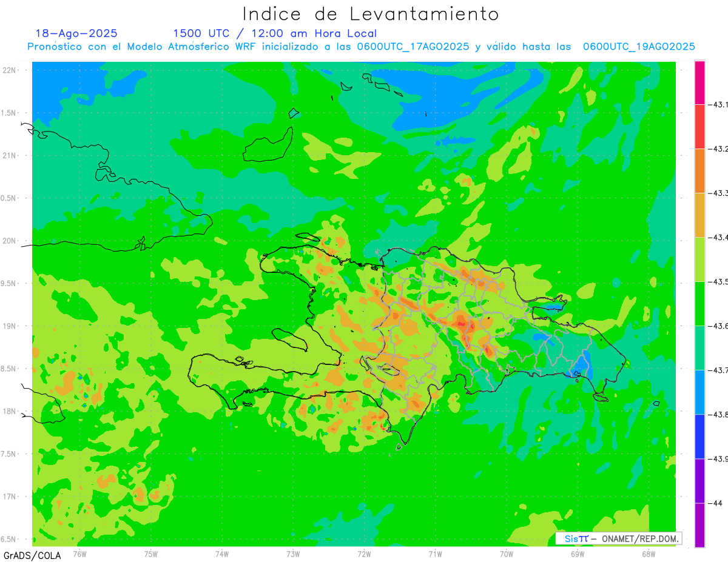Click the latitude label '17N'
The width and height of the screenshot is (728, 562).
point(10,497)
